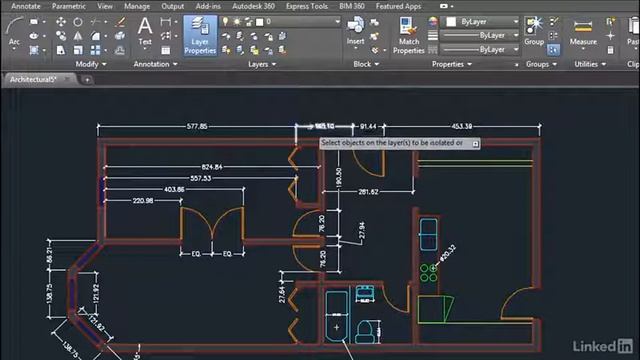This screenshot has width=640, height=360.
Task: Click the 577.85 dimension text
Action: 197,126
